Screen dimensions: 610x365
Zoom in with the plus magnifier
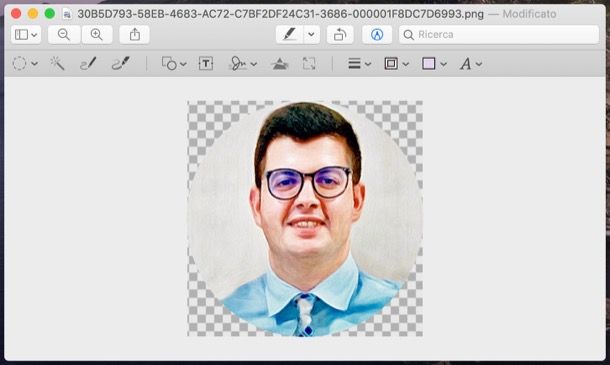[96, 35]
